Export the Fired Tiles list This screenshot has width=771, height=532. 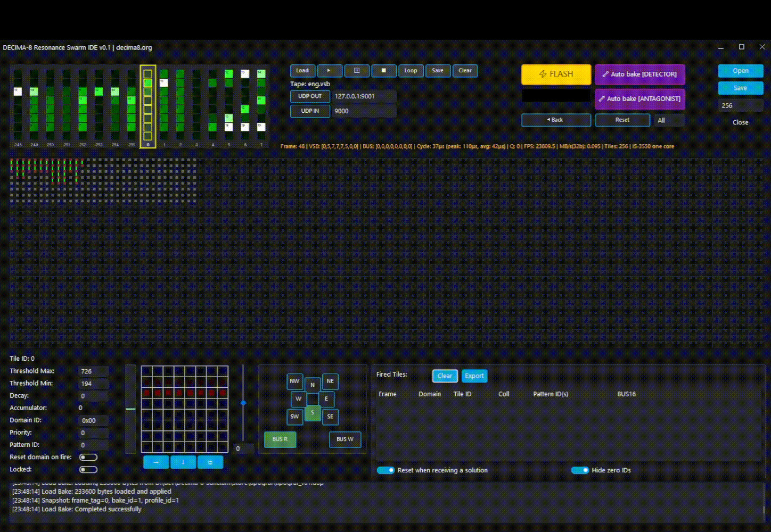tap(474, 376)
